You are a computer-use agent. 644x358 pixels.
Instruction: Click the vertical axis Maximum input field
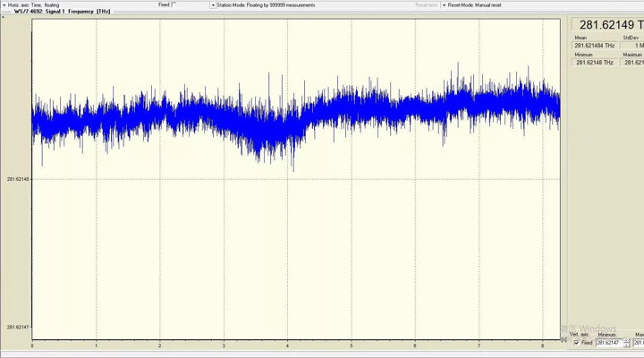[x=639, y=343]
